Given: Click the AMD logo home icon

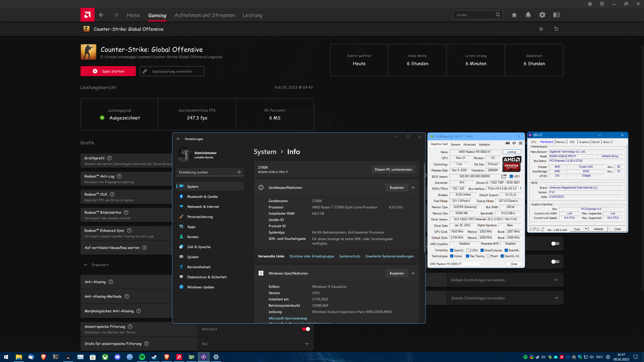Looking at the screenshot, I should pyautogui.click(x=87, y=15).
